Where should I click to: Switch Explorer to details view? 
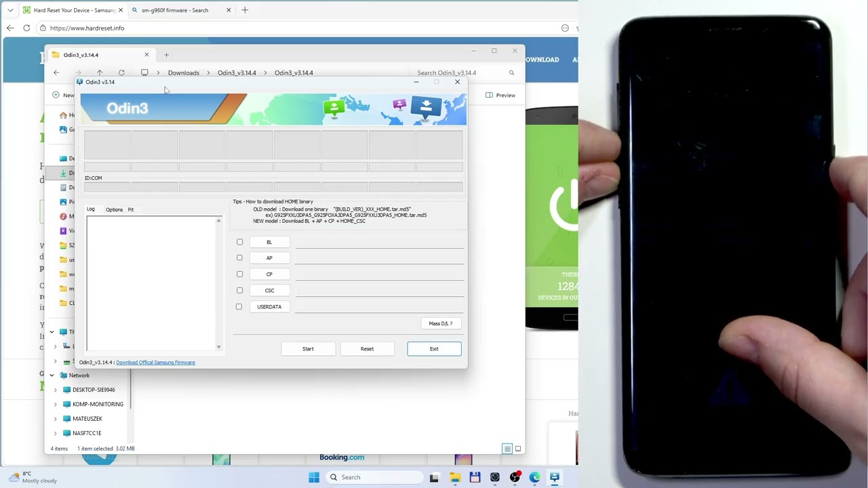click(x=507, y=449)
